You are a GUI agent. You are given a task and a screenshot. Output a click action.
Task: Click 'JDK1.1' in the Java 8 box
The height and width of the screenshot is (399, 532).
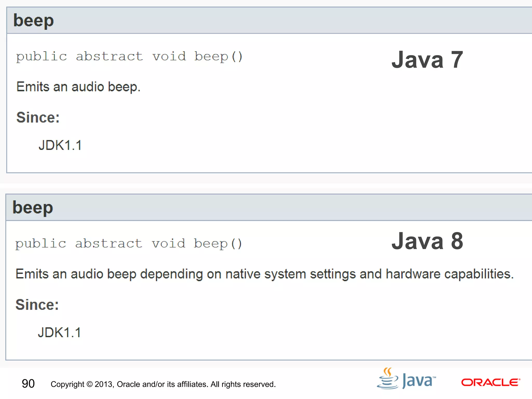click(59, 332)
